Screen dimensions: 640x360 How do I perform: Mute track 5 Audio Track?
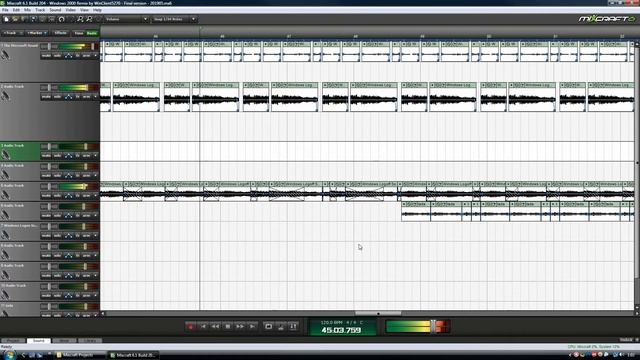click(x=46, y=196)
